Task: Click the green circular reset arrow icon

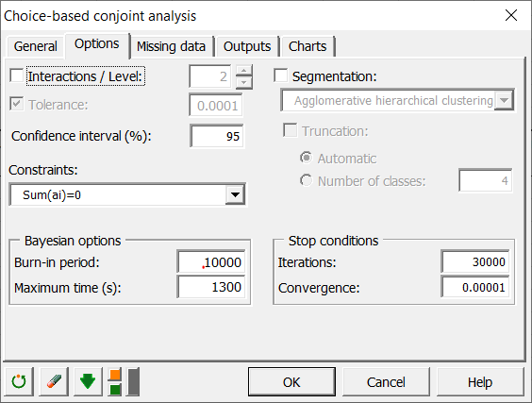Action: [x=19, y=381]
